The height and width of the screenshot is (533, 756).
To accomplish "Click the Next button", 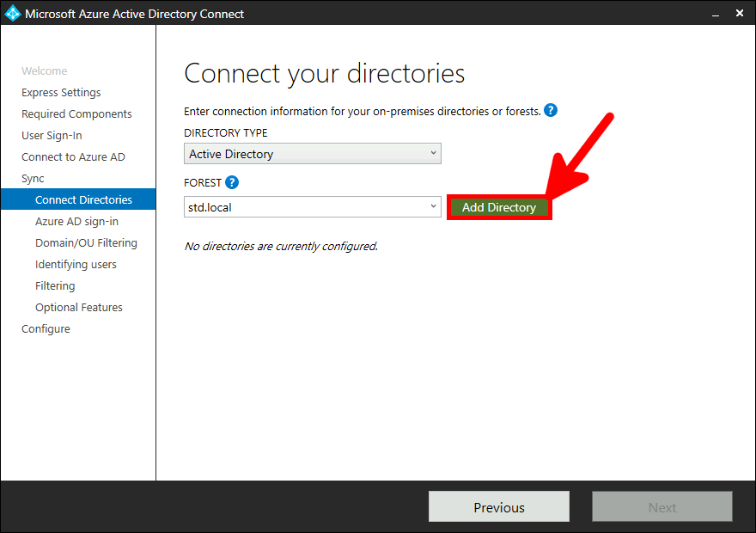I will (661, 506).
